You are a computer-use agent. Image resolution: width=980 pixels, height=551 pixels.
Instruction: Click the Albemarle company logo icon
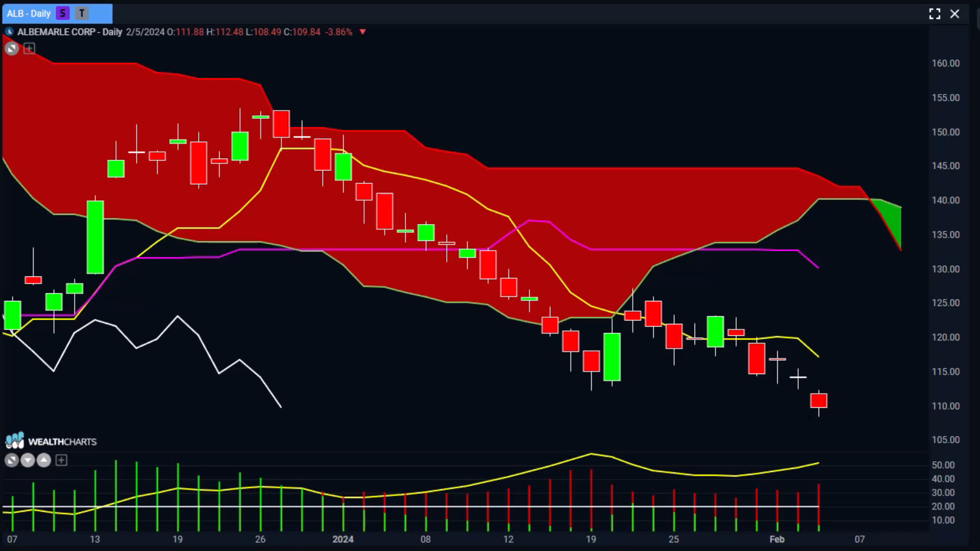(9, 32)
